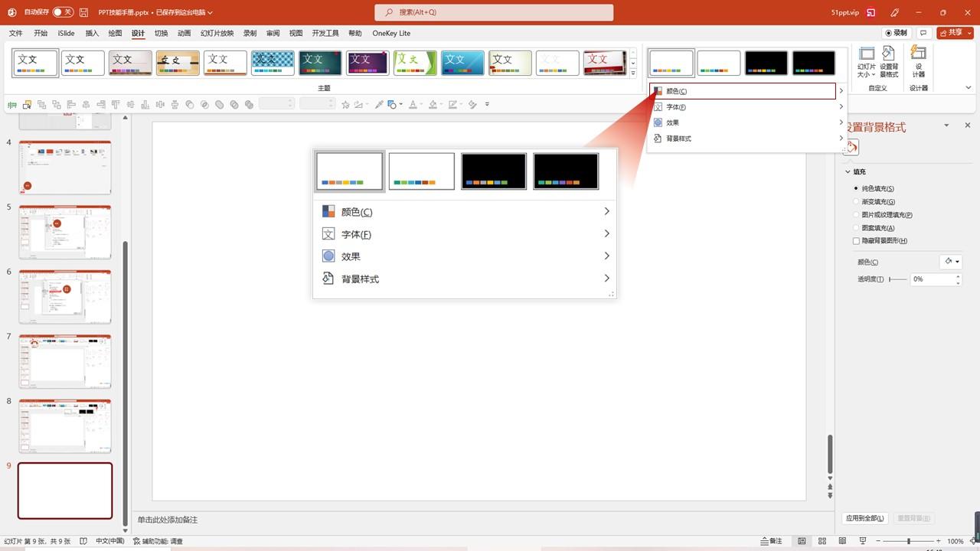980x551 pixels.
Task: Select the 图片或纹理填充 radio button
Action: [x=856, y=215]
